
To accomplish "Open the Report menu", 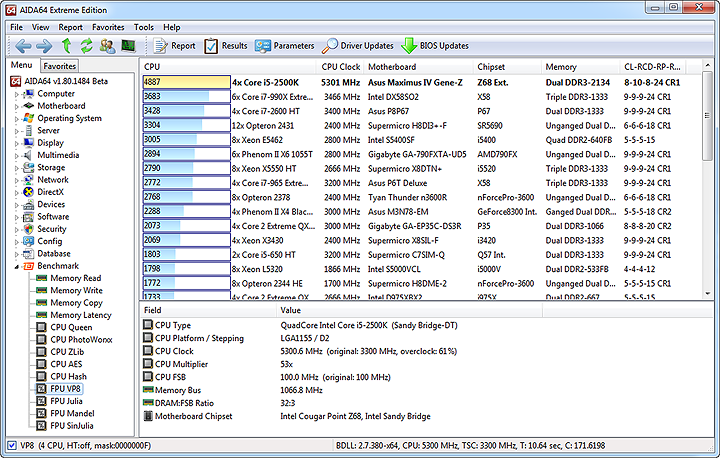I will coord(70,27).
